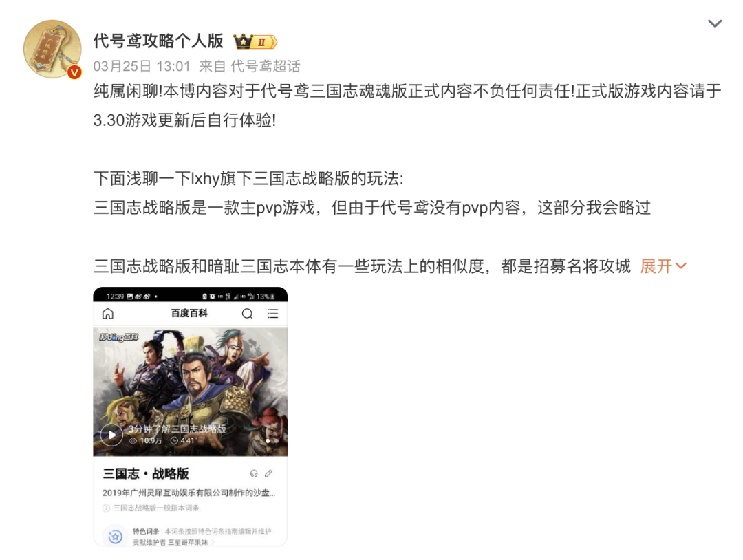The height and width of the screenshot is (560, 743).
Task: Click the 三国志·战略版 entry title
Action: click(146, 473)
